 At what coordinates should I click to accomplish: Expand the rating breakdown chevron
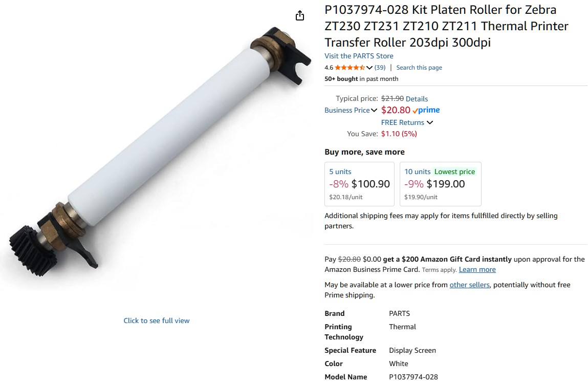pos(369,68)
